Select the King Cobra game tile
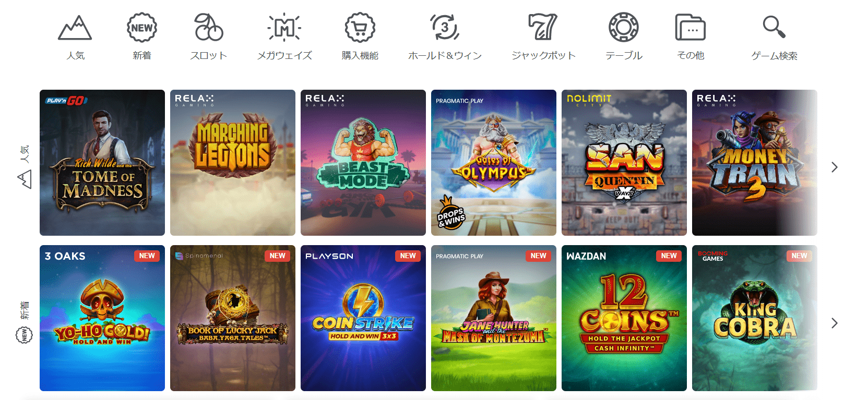The image size is (868, 400). coord(755,318)
